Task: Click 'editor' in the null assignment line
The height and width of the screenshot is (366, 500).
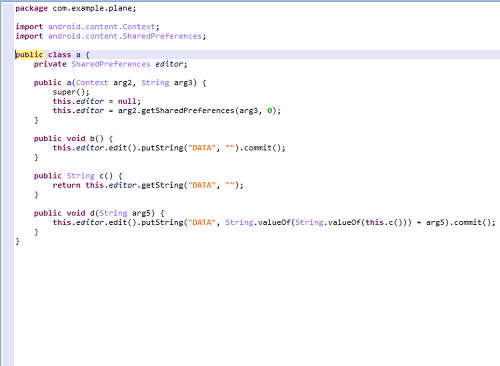Action: click(90, 101)
